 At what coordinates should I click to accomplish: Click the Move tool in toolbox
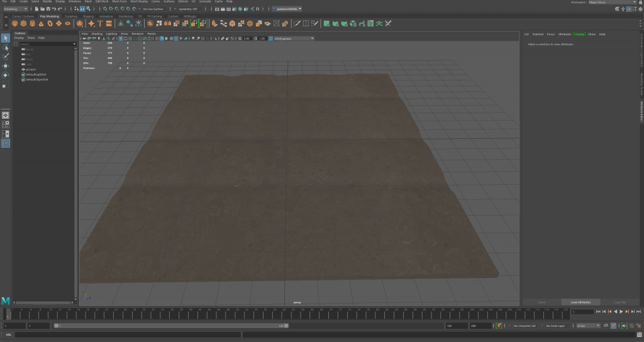pyautogui.click(x=6, y=65)
